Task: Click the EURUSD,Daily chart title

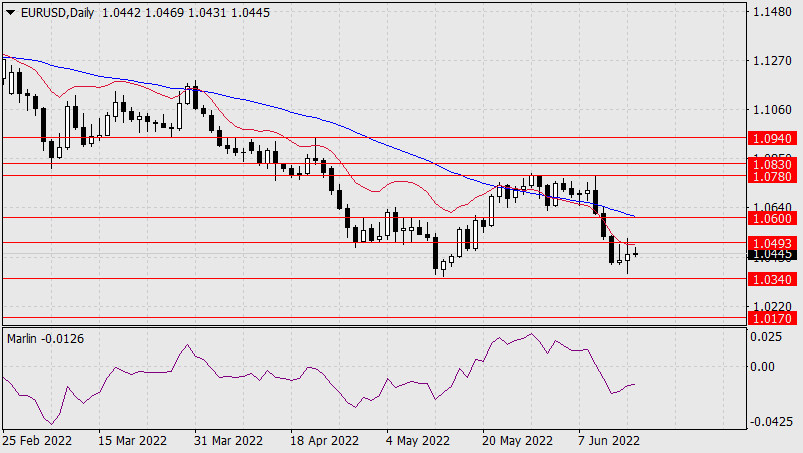Action: (x=57, y=13)
